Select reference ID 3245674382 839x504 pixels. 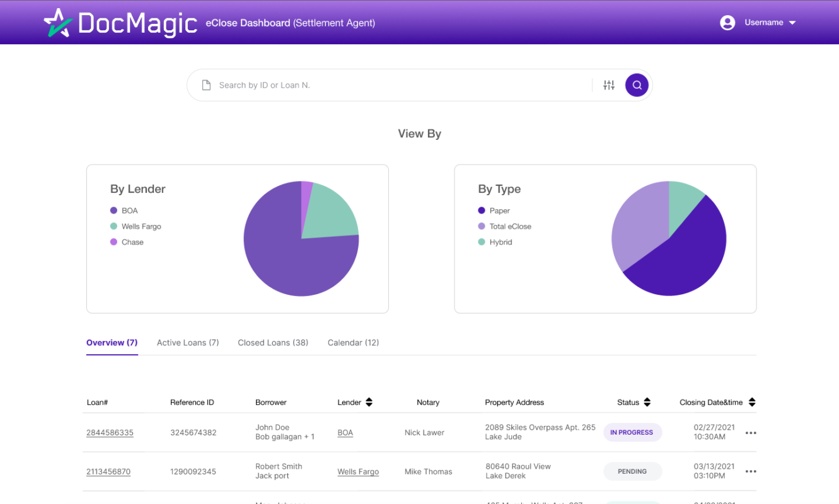pyautogui.click(x=194, y=433)
